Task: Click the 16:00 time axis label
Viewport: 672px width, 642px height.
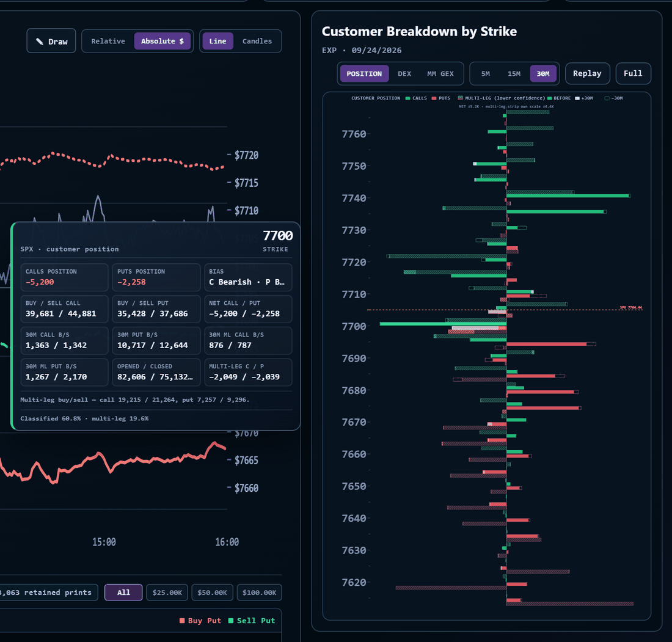Action: [227, 542]
